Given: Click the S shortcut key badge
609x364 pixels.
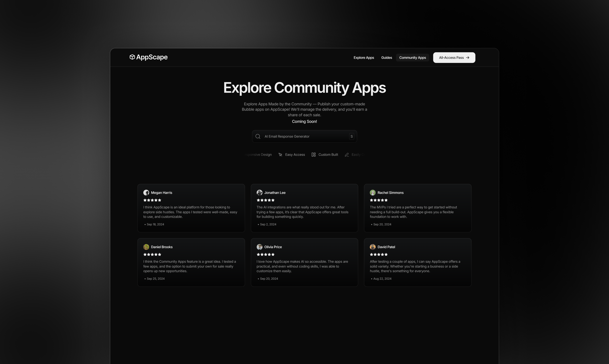Looking at the screenshot, I should tap(351, 136).
